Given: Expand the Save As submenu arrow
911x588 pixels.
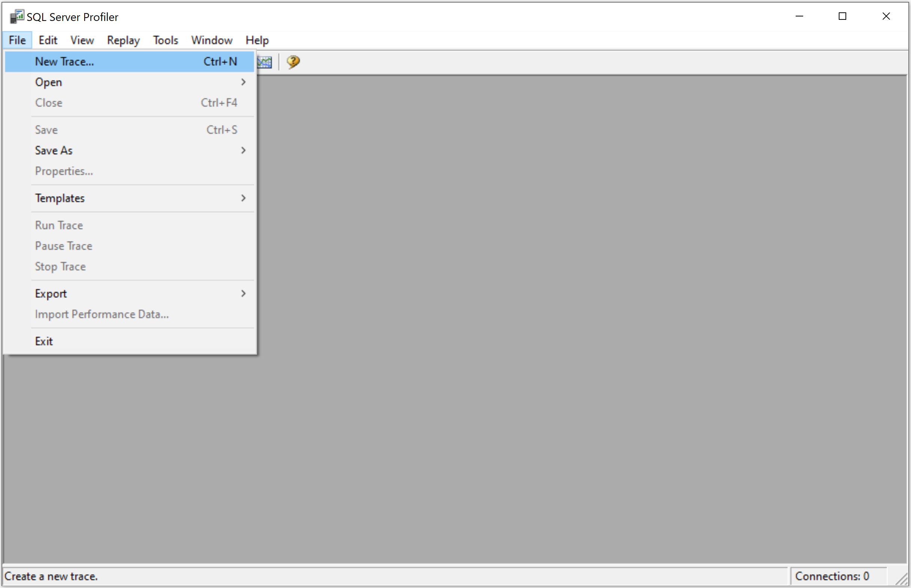Looking at the screenshot, I should [243, 150].
